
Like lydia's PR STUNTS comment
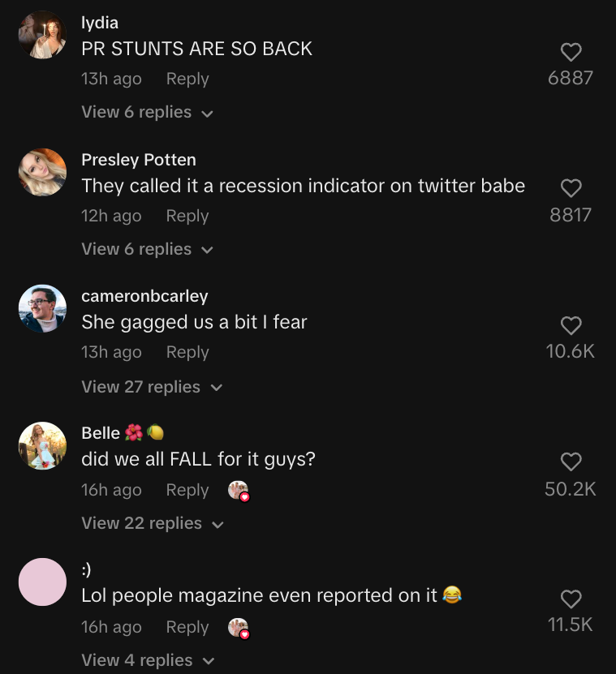point(571,53)
